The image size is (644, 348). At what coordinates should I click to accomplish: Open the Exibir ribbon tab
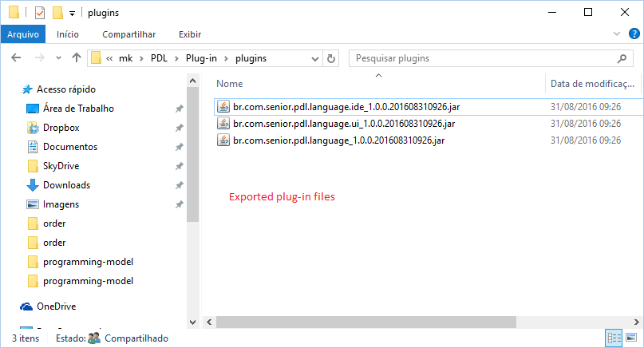coord(190,34)
